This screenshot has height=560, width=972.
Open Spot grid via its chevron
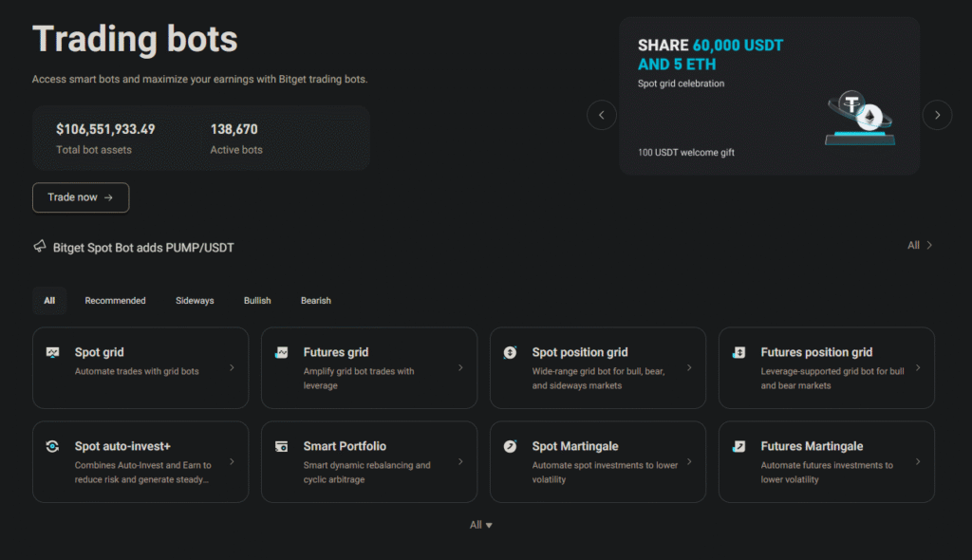pyautogui.click(x=232, y=367)
